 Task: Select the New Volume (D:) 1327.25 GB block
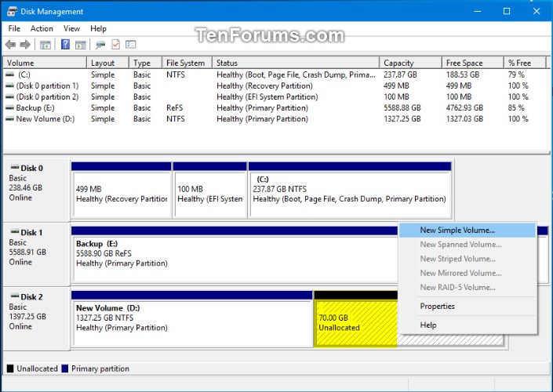coord(192,319)
